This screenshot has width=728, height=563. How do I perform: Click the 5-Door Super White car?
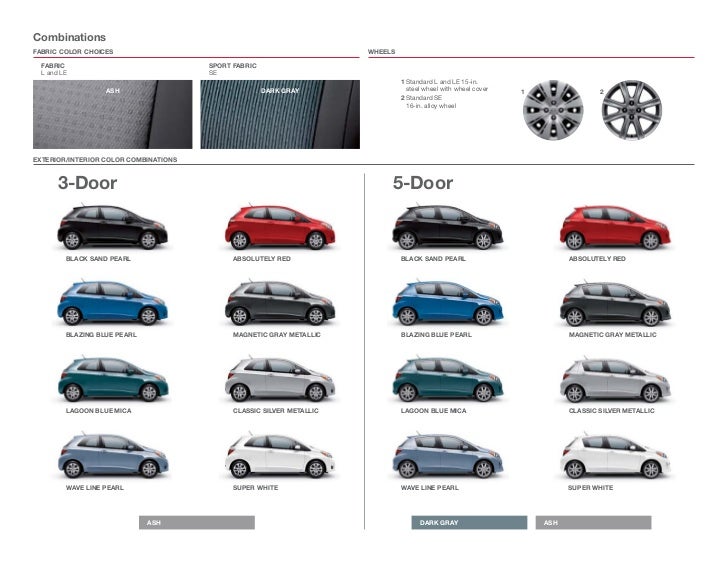(x=615, y=455)
